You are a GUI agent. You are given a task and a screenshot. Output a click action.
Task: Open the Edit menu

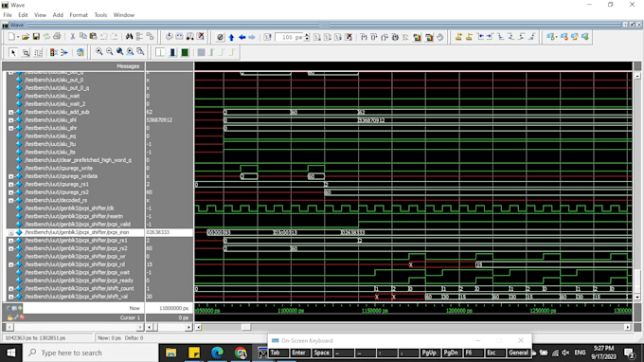coord(23,15)
